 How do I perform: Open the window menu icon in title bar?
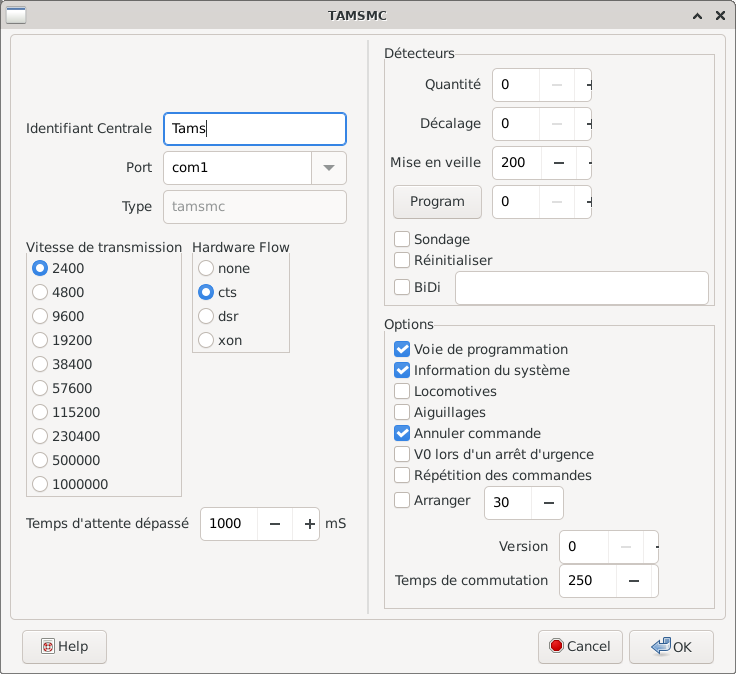[x=16, y=16]
